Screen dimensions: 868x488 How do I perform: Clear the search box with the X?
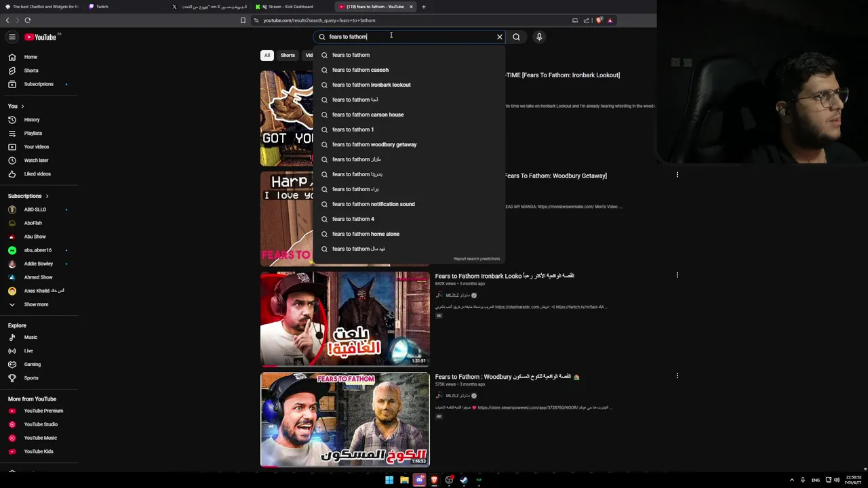click(500, 37)
